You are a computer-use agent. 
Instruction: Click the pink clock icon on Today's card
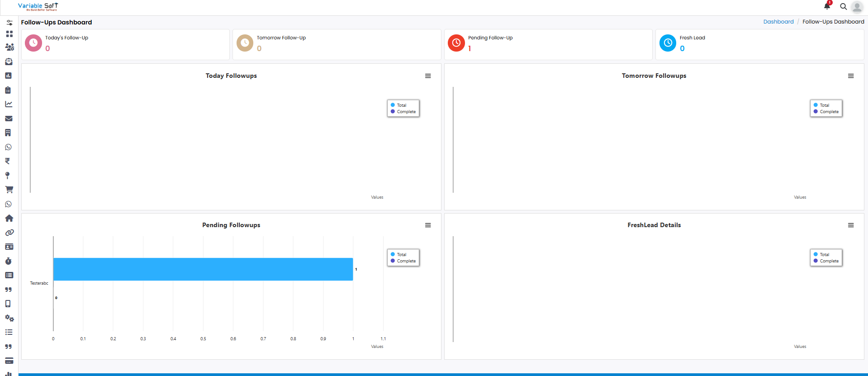pos(33,43)
